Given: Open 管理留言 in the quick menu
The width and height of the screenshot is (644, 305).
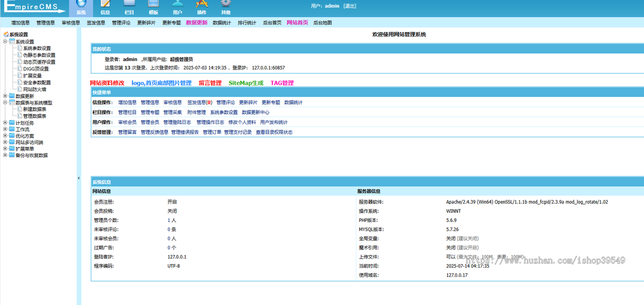Looking at the screenshot, I should point(127,132).
